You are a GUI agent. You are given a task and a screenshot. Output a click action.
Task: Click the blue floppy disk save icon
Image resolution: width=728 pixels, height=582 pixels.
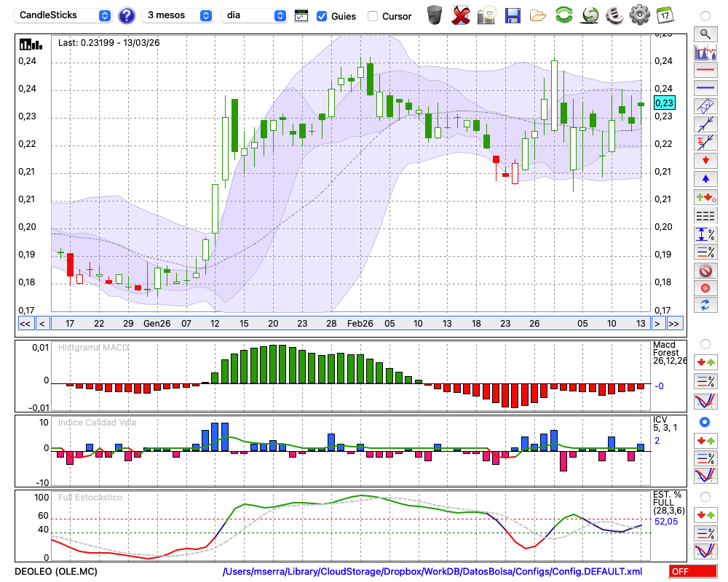[x=513, y=15]
